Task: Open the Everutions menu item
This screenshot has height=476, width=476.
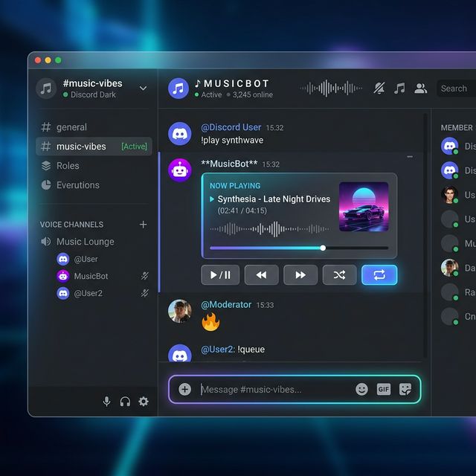Action: [94, 185]
